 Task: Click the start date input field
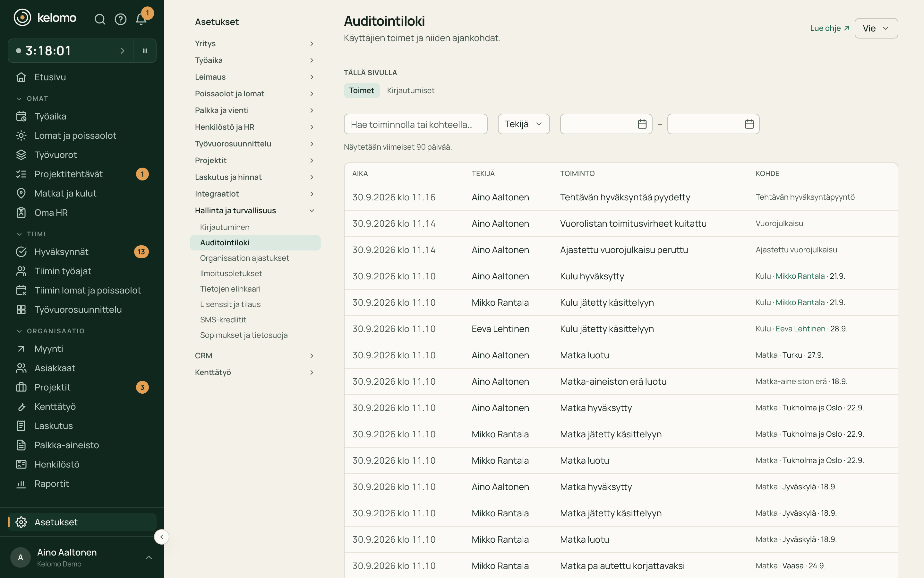(x=606, y=124)
